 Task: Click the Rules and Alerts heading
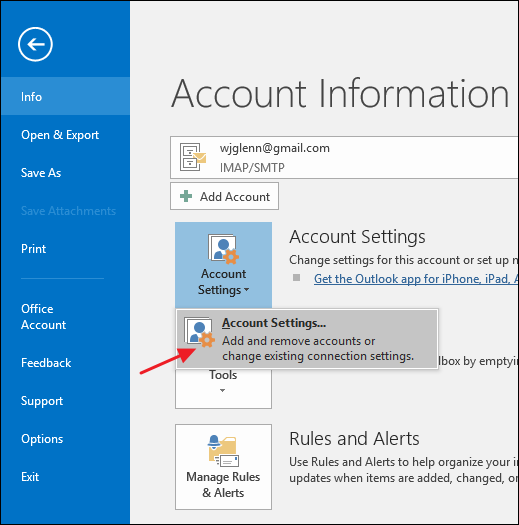(x=354, y=438)
